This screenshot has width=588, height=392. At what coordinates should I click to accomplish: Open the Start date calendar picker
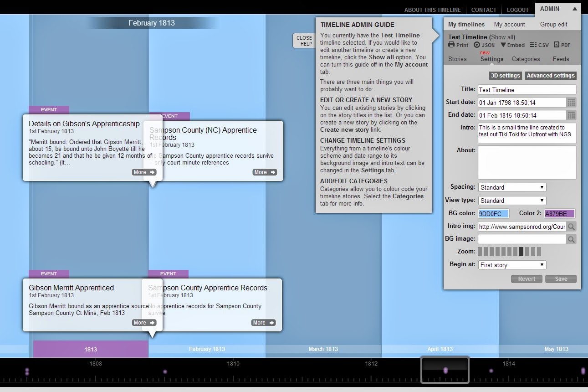click(571, 102)
